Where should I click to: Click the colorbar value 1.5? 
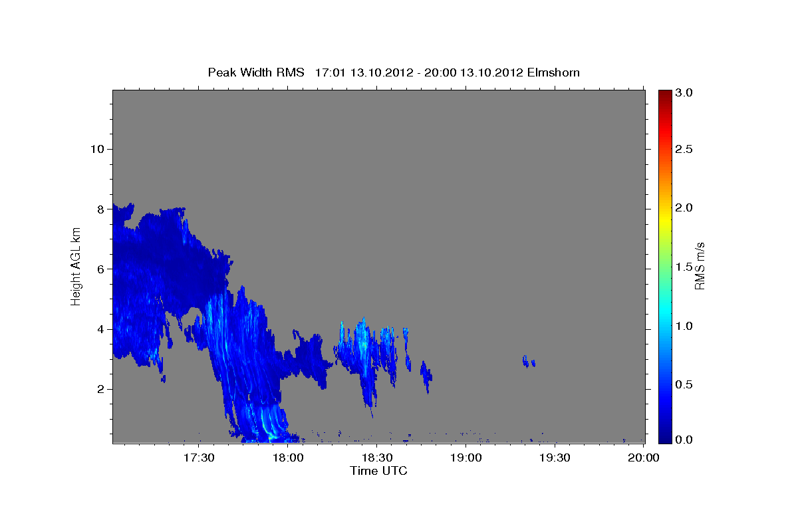pos(684,267)
